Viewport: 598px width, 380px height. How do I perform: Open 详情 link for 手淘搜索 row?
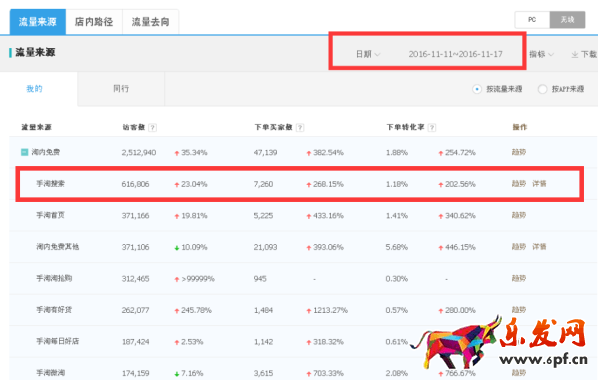[x=539, y=184]
